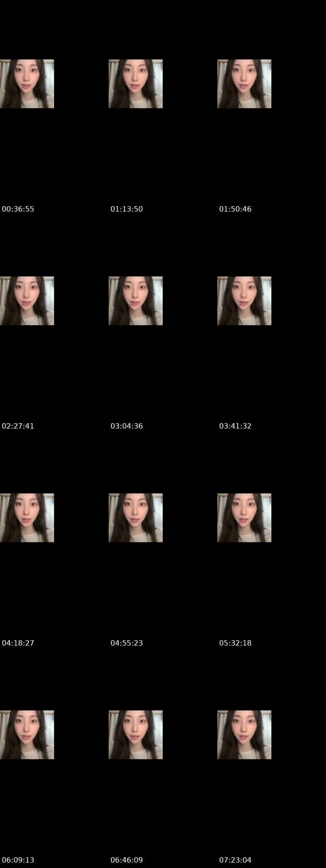Choose the thumbnail above 07:23:04
Screen dimensions: 326x868
pyautogui.click(x=244, y=735)
